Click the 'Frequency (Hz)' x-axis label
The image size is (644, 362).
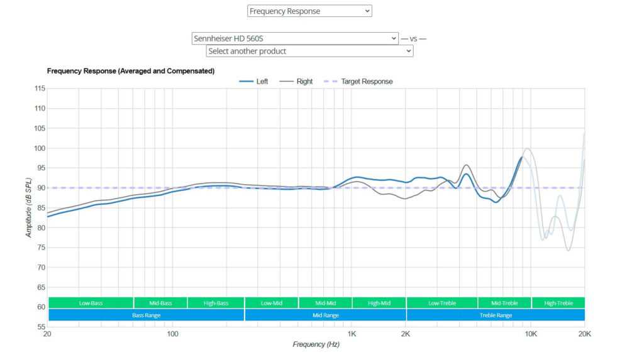pos(316,344)
